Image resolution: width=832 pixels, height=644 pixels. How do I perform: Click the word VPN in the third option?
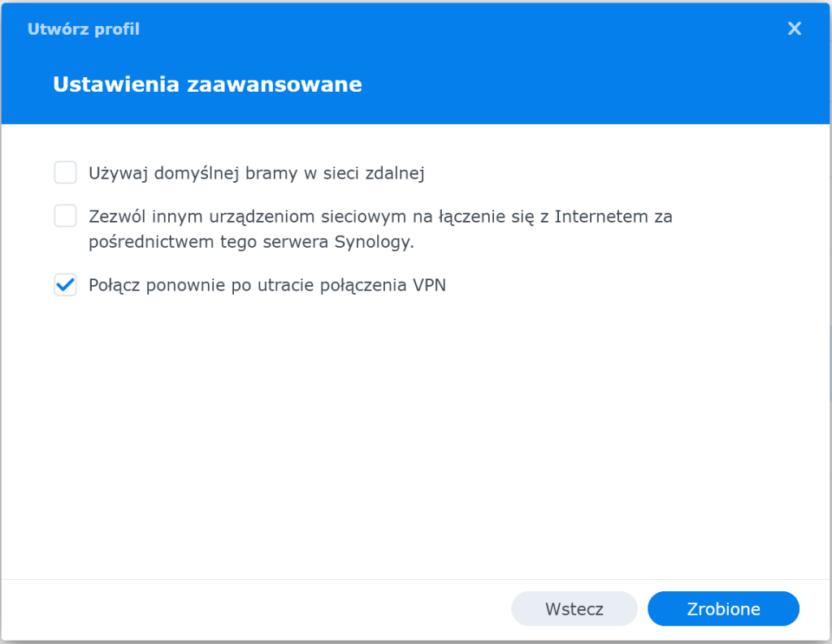point(430,286)
